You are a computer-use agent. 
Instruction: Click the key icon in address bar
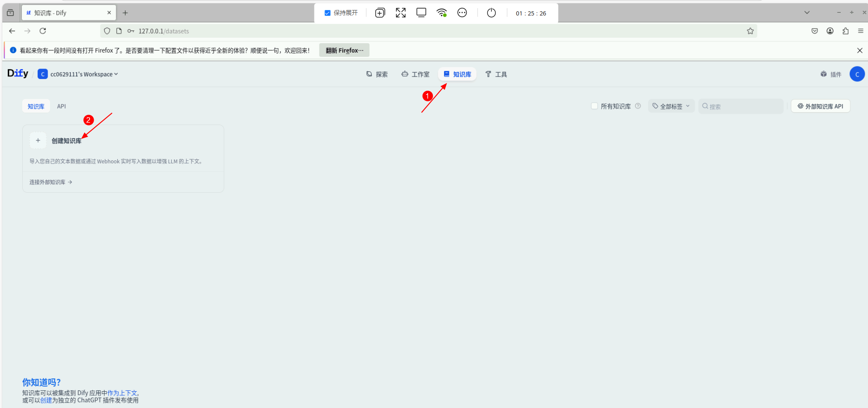point(131,31)
